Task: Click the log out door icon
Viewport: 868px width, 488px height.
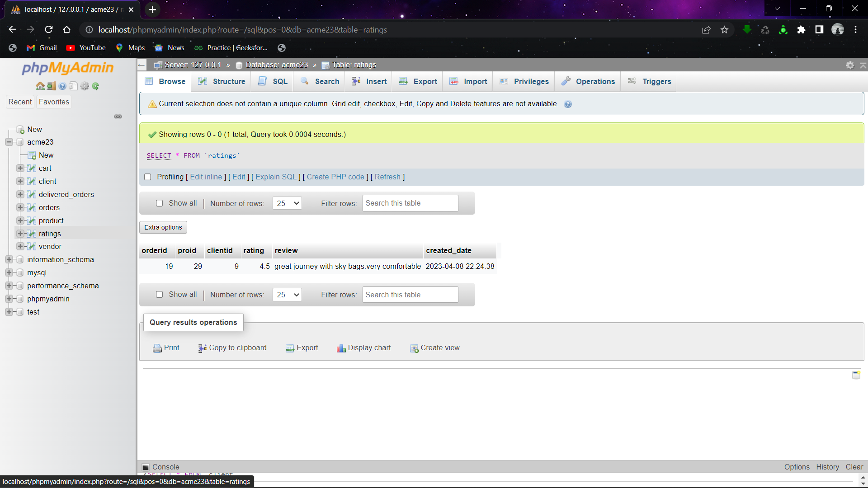Action: (x=52, y=86)
